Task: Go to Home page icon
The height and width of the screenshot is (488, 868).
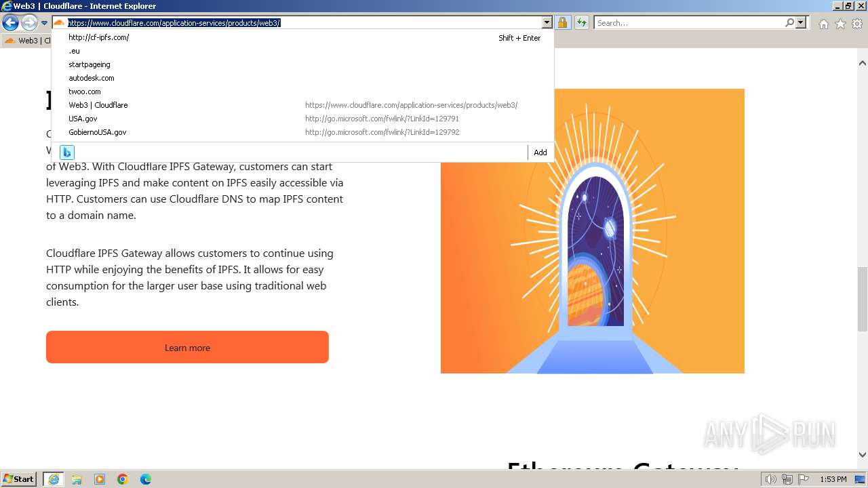Action: click(823, 24)
